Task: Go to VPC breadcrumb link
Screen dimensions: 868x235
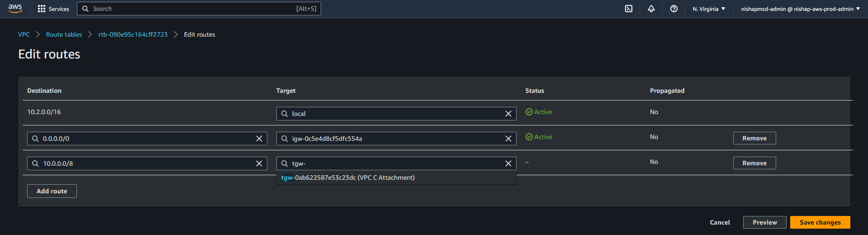Action: point(24,34)
